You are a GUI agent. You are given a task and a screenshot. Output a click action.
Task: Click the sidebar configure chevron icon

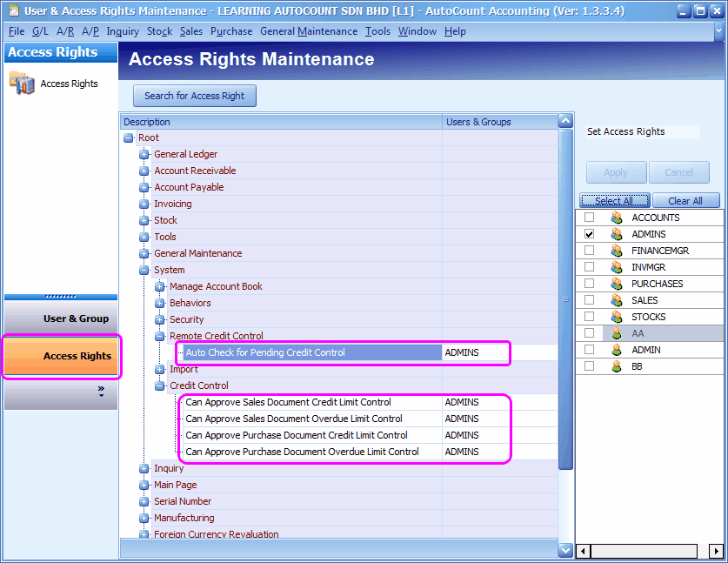(x=101, y=392)
